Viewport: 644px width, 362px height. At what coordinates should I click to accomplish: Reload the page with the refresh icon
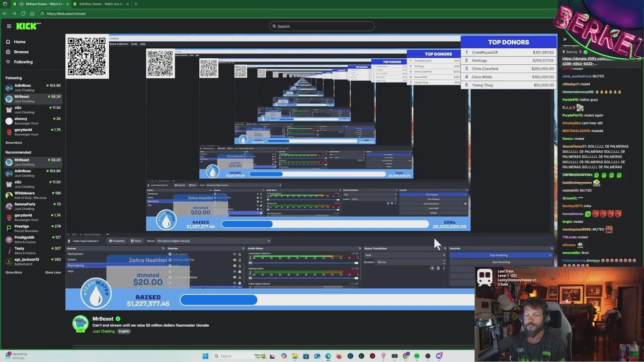tap(23, 14)
